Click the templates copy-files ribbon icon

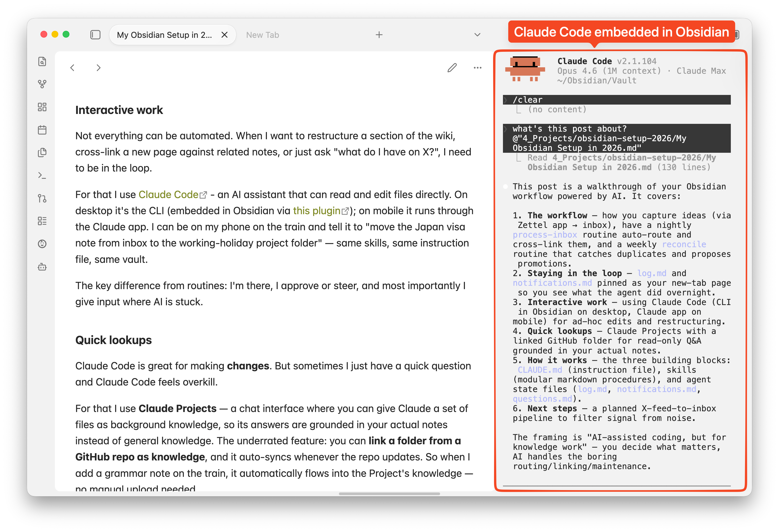coord(42,153)
